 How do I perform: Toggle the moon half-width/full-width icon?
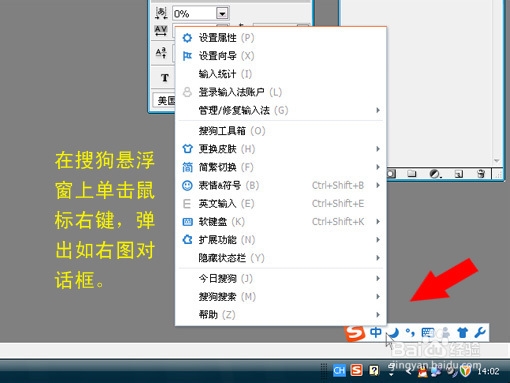[x=395, y=332]
